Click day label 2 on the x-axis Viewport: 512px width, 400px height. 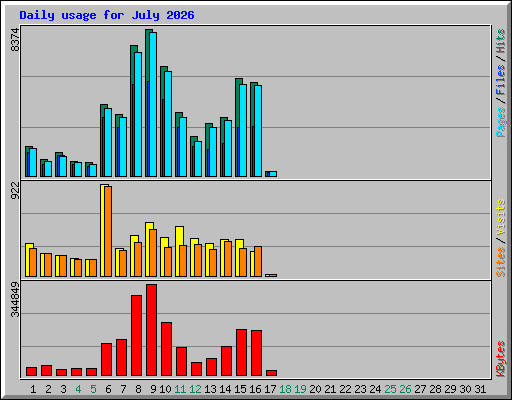48,389
